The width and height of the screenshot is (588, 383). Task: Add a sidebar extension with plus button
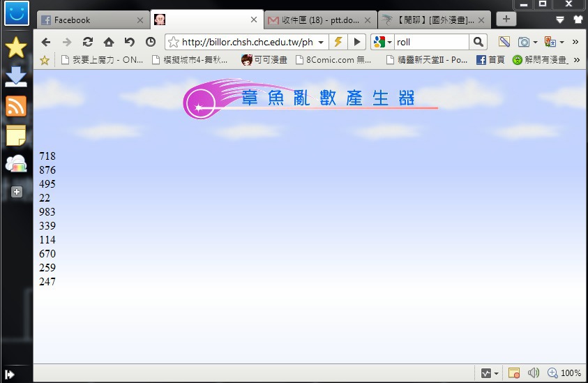(17, 192)
